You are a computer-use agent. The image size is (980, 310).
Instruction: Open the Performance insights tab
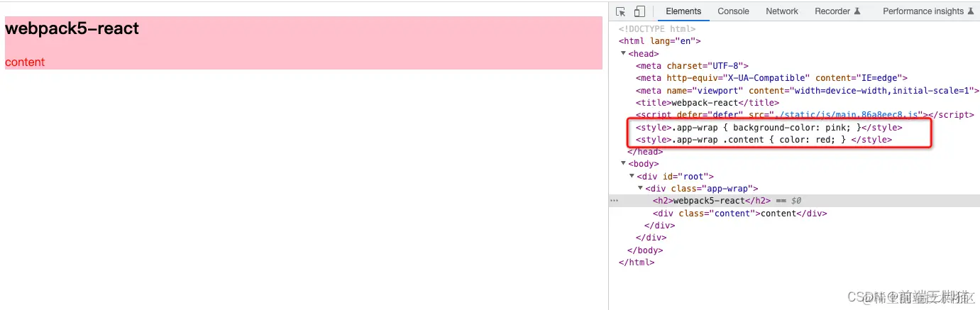pos(927,11)
